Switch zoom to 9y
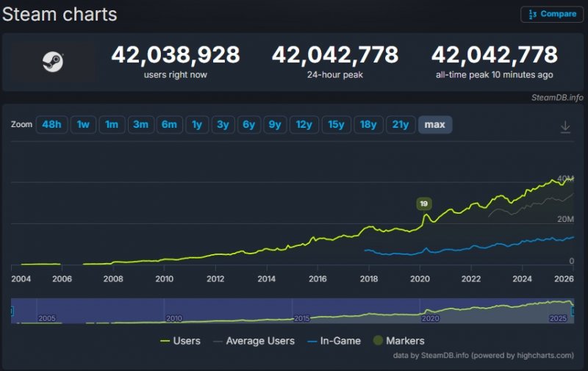 [275, 124]
